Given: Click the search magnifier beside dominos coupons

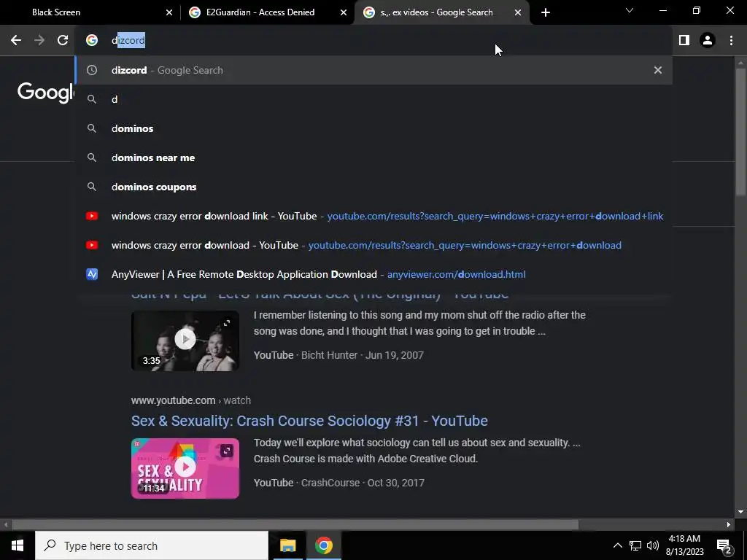Looking at the screenshot, I should 91,187.
